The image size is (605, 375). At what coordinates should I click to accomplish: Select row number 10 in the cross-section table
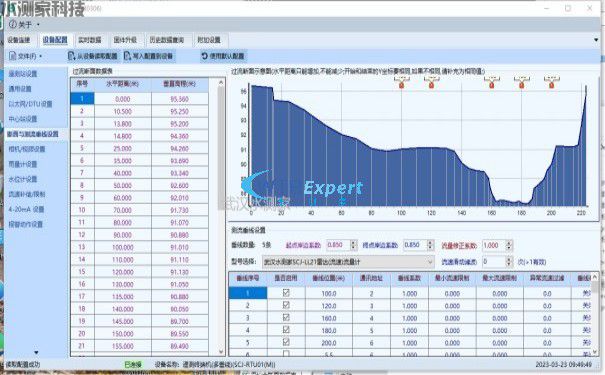pos(82,210)
